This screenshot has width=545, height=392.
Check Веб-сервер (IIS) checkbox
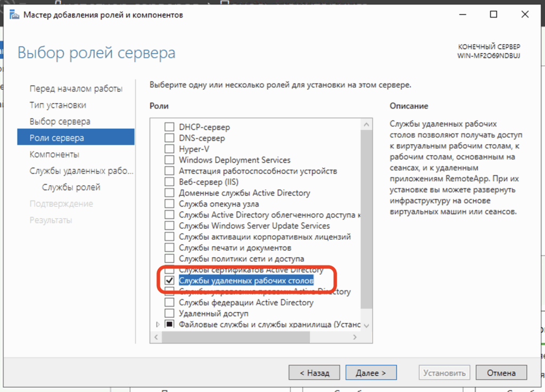[169, 182]
